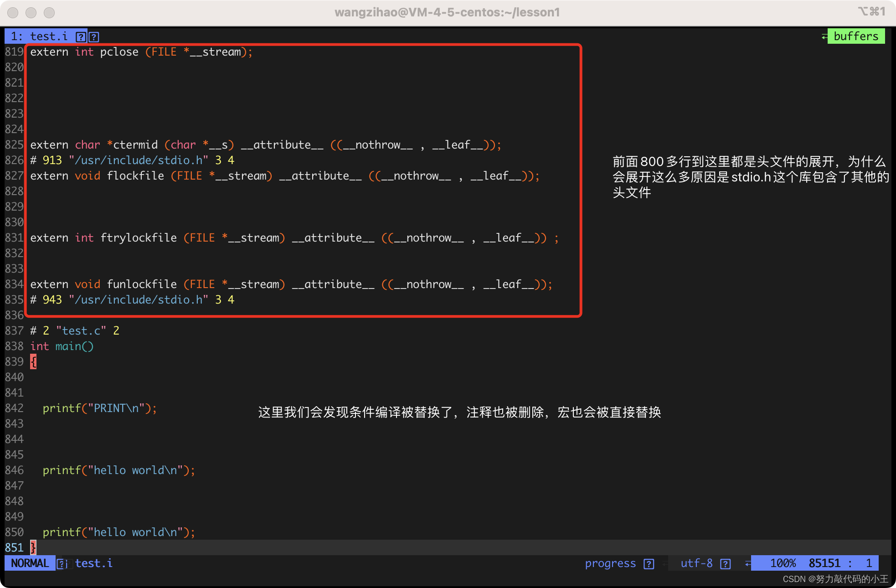Screen dimensions: 896x588
Task: Click the separator arrow before 100% in statusline
Action: coord(748,564)
